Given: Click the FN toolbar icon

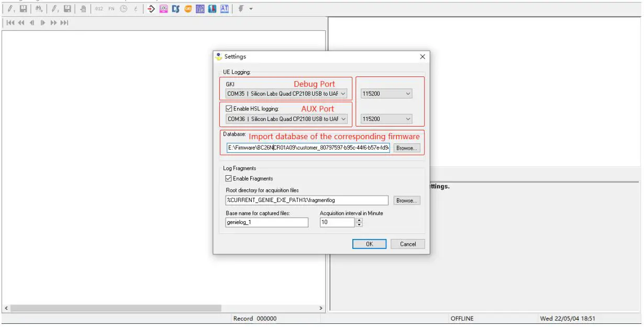Looking at the screenshot, I should (x=110, y=8).
